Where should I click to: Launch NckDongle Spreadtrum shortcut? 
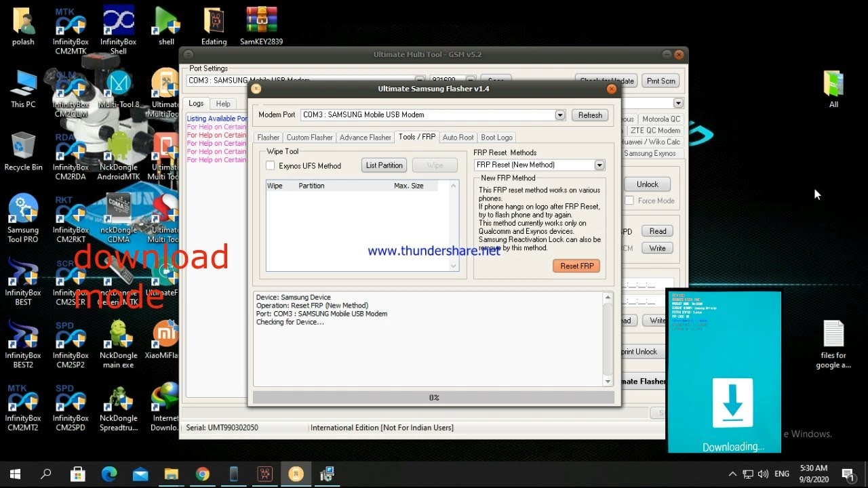(119, 407)
